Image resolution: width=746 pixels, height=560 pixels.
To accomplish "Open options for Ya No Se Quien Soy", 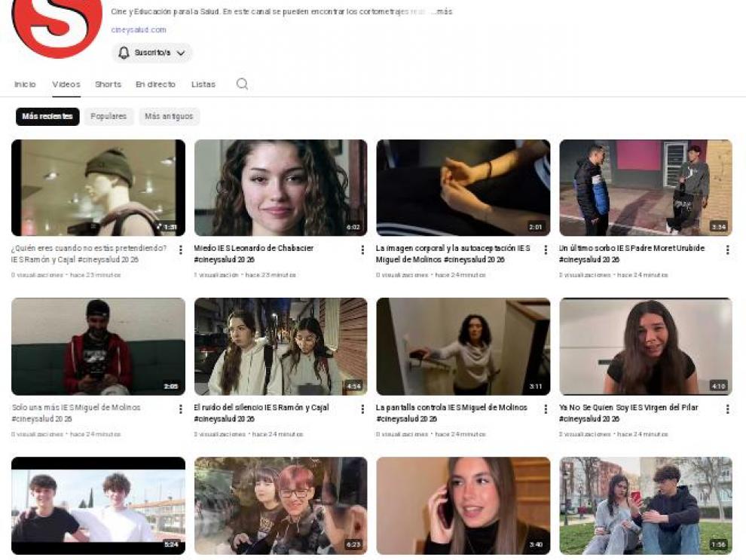I will (x=727, y=409).
